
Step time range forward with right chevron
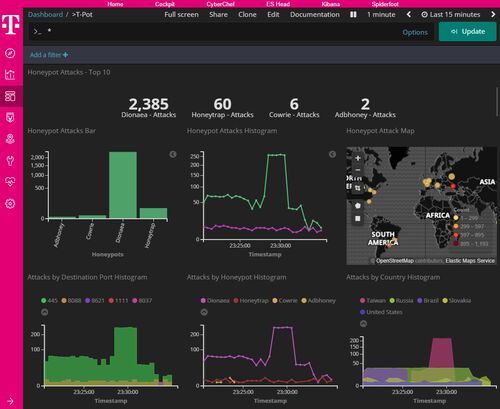pyautogui.click(x=493, y=15)
